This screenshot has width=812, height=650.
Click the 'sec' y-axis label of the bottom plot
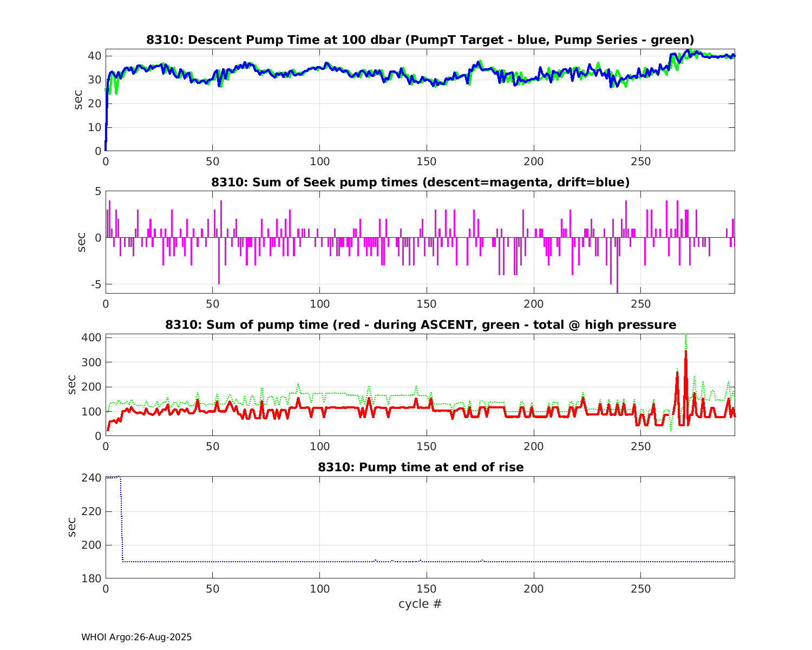point(72,528)
